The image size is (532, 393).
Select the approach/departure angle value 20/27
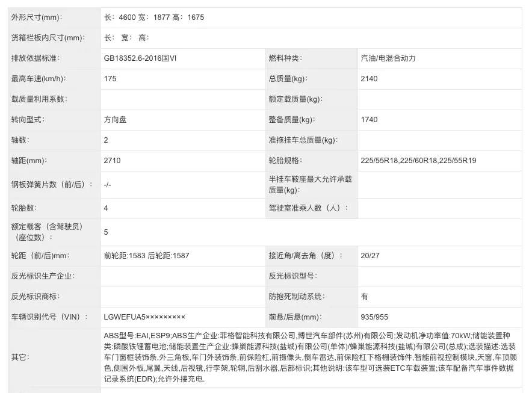pyautogui.click(x=370, y=256)
